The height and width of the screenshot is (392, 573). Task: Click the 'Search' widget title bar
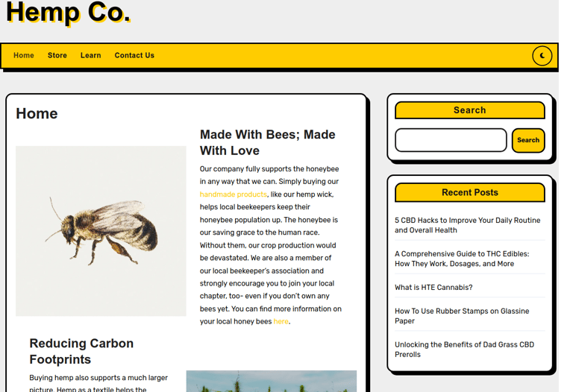(469, 110)
